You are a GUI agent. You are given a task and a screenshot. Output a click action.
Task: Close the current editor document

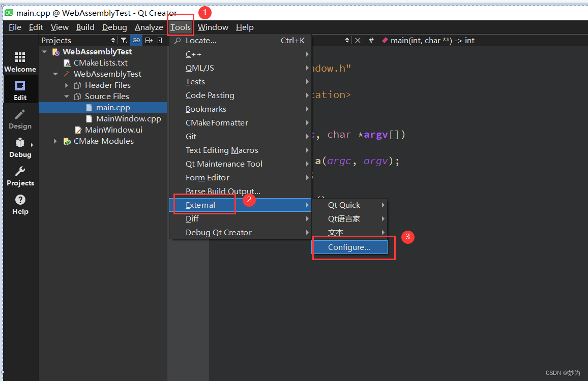coord(358,40)
